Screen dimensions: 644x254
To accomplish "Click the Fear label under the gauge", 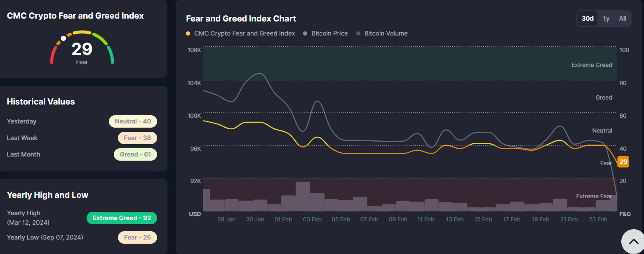I will pos(82,62).
